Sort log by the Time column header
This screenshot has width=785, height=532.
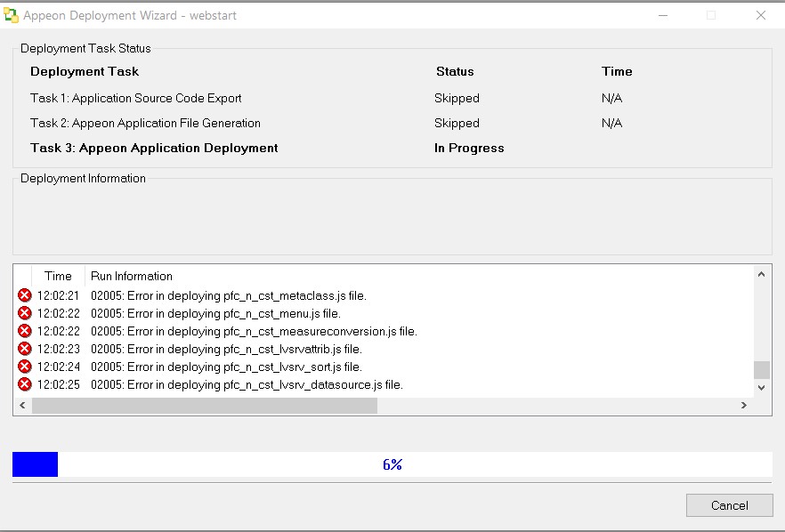click(x=58, y=276)
